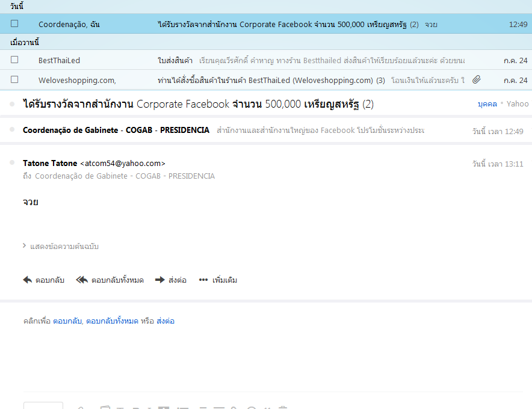Click ส่งต่อ forward button below message
Viewport: 532px width, 409px height.
(x=171, y=280)
